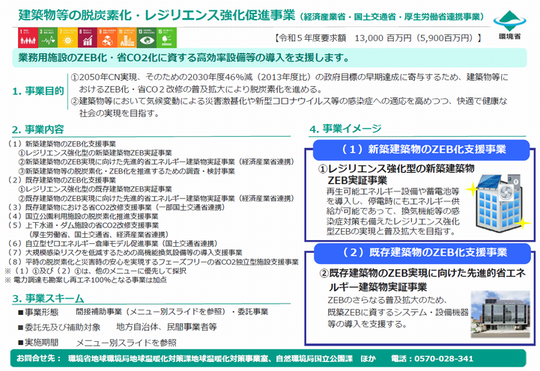Click item ①レジリエンス強化型の新築建築物ZEB実証事業 in list
The height and width of the screenshot is (371, 540).
95,153
